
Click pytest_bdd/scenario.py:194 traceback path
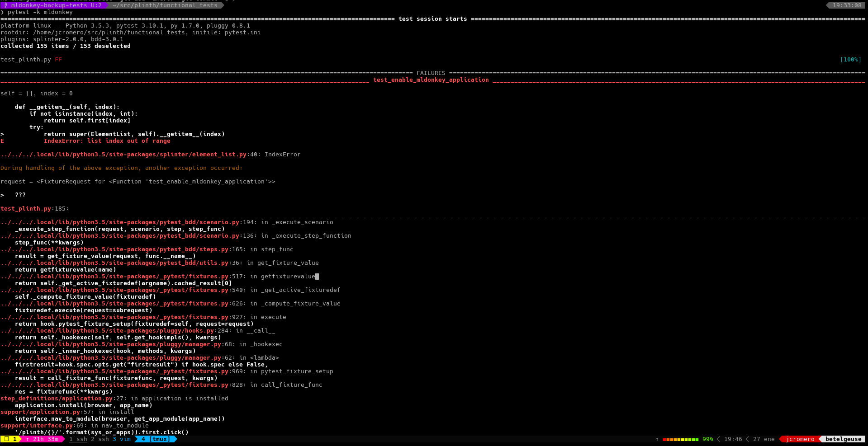(x=129, y=222)
